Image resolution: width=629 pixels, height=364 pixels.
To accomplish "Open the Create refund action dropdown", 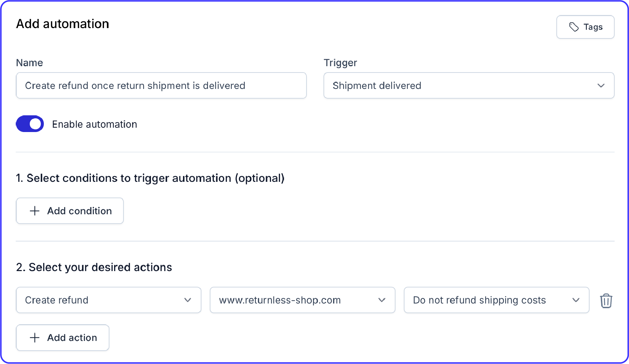I will [x=108, y=300].
